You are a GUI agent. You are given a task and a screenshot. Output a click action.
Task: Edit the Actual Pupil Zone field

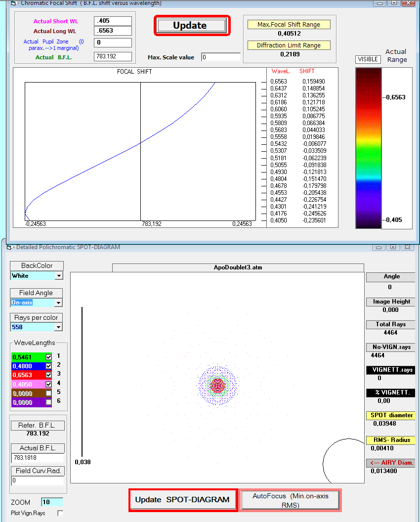(x=113, y=43)
